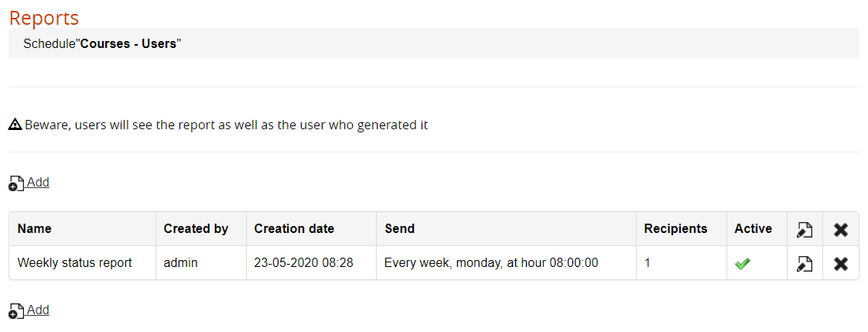Image resolution: width=868 pixels, height=332 pixels.
Task: Click the "Courses - Users" schedule title
Action: pyautogui.click(x=128, y=43)
